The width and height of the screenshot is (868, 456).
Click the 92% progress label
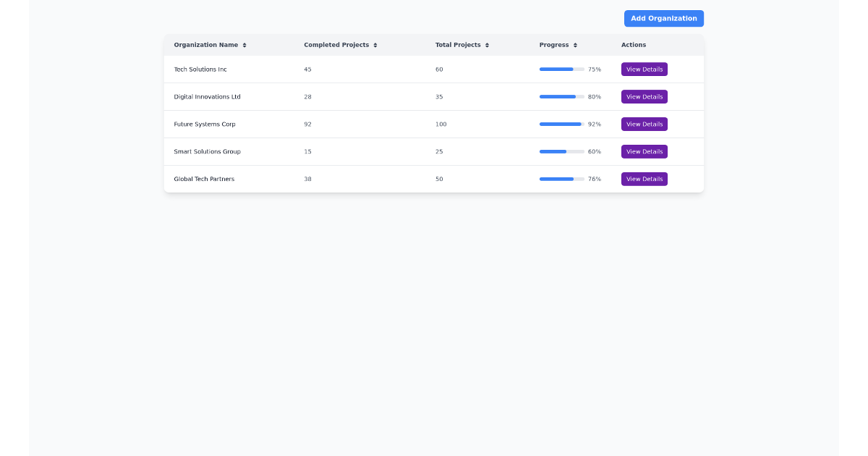pos(595,124)
